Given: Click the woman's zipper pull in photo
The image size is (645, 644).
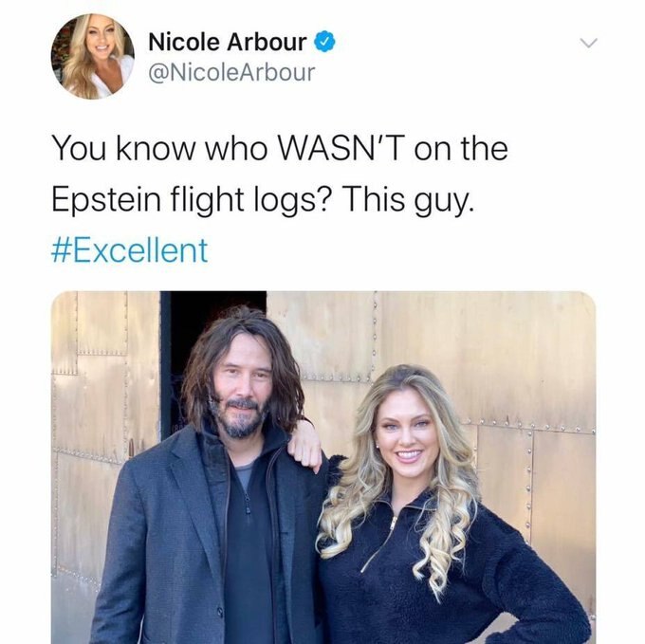Looking at the screenshot, I should click(394, 524).
